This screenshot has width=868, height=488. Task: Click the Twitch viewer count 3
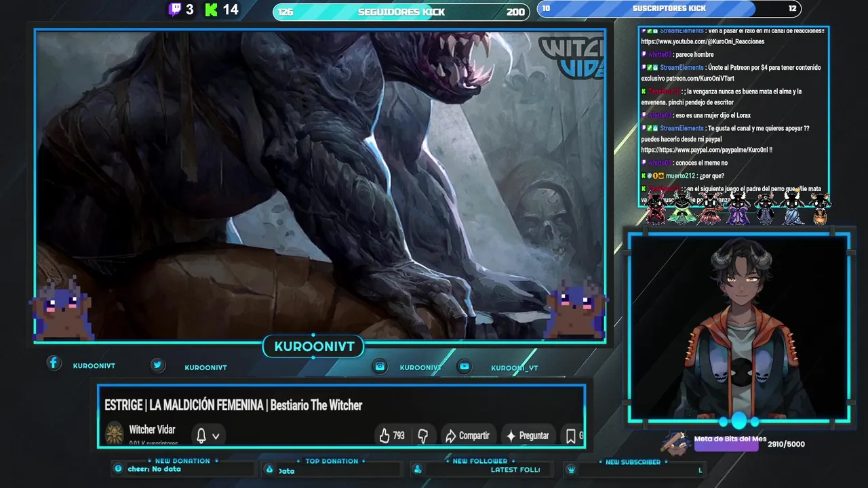coord(190,9)
